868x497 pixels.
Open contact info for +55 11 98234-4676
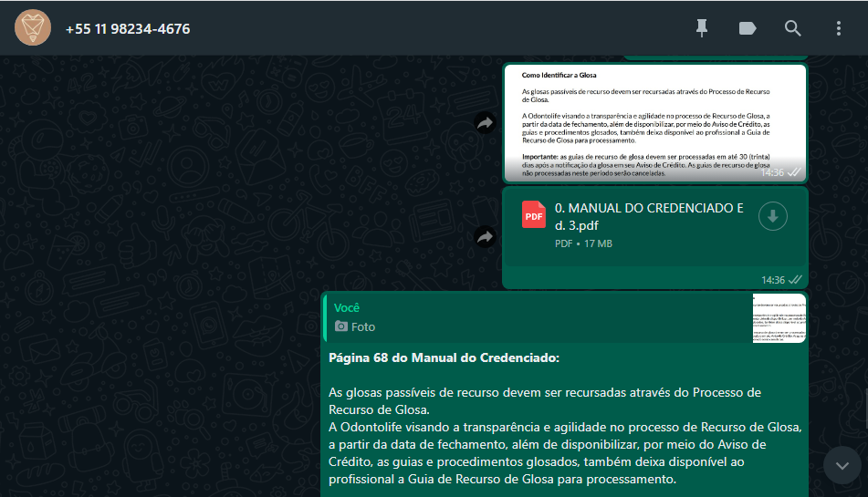point(128,29)
